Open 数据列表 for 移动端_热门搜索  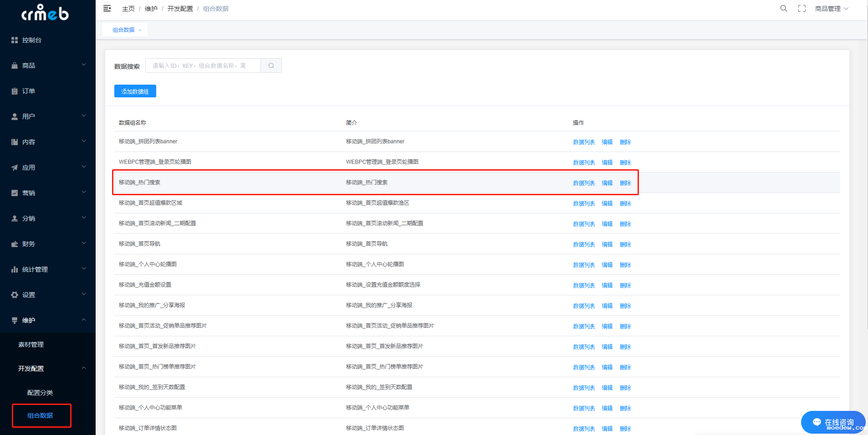coord(583,183)
